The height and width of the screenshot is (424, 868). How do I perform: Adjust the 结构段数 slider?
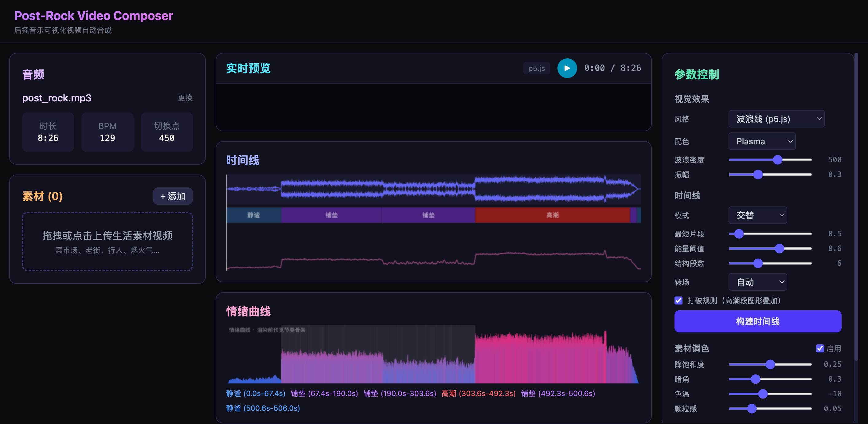tap(770, 263)
